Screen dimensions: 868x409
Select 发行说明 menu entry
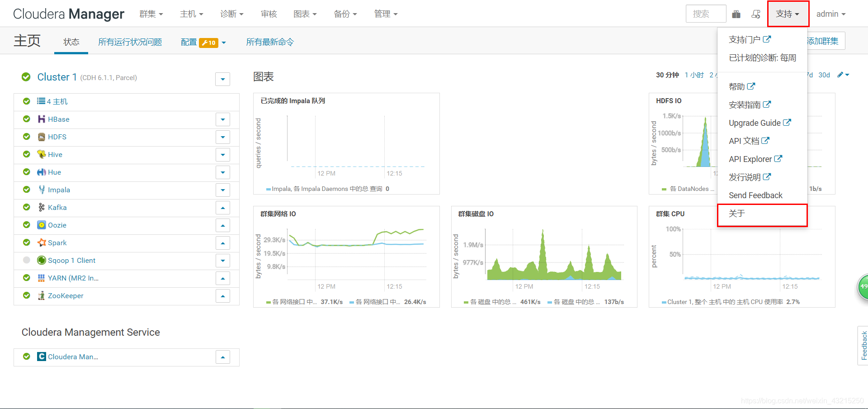(x=762, y=177)
